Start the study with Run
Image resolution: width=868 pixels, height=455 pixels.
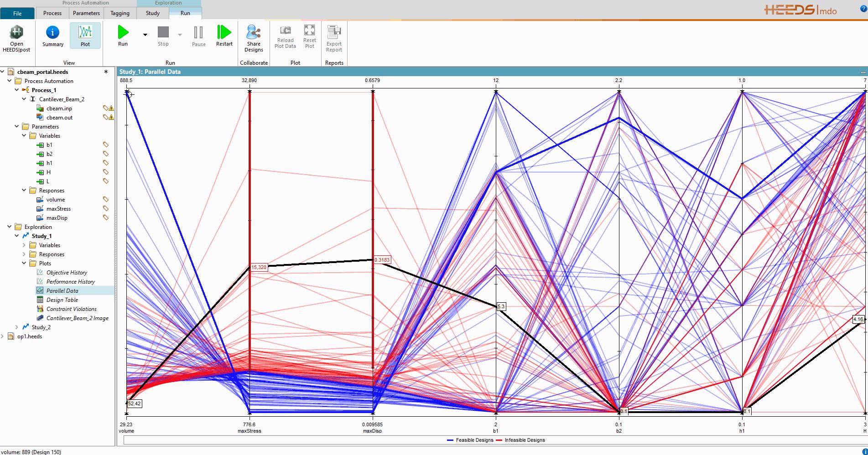[x=123, y=36]
